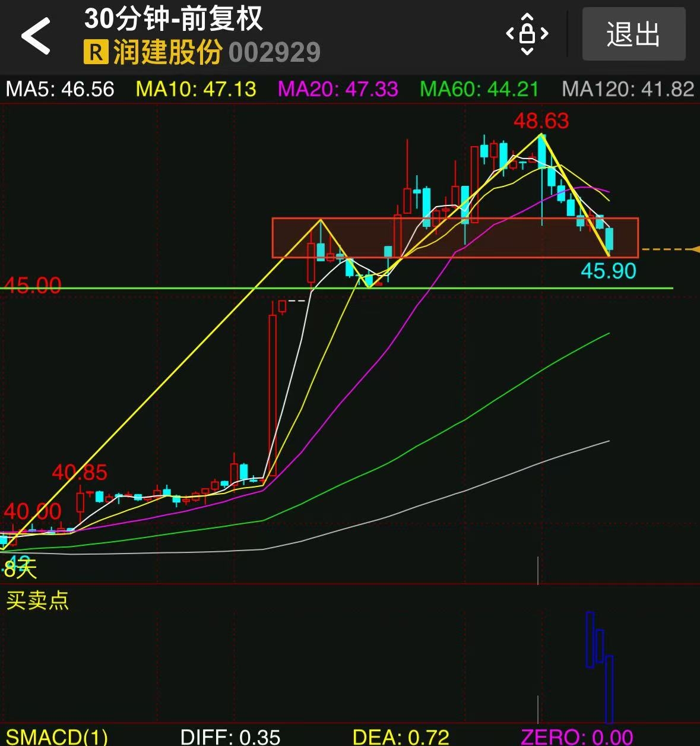Tap stock code 002929
The height and width of the screenshot is (746, 700).
[x=274, y=53]
